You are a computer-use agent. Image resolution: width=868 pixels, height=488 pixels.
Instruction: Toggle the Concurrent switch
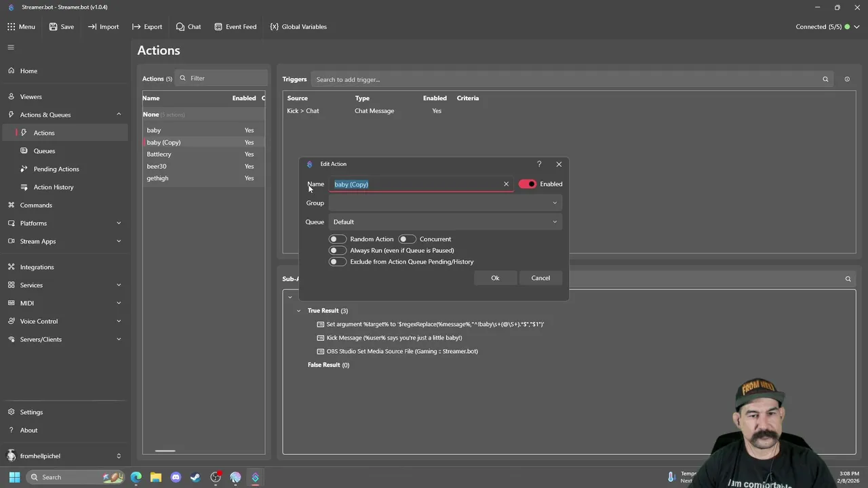click(x=407, y=239)
